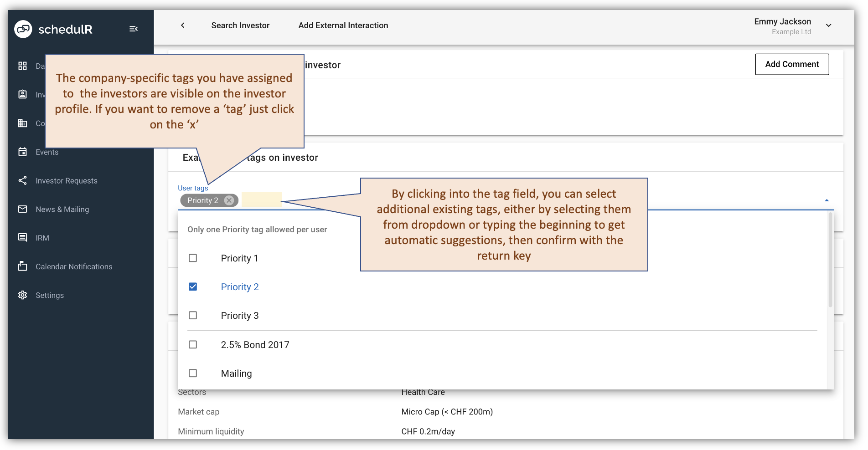Collapse the sidebar navigation
This screenshot has width=868, height=450.
[x=134, y=28]
